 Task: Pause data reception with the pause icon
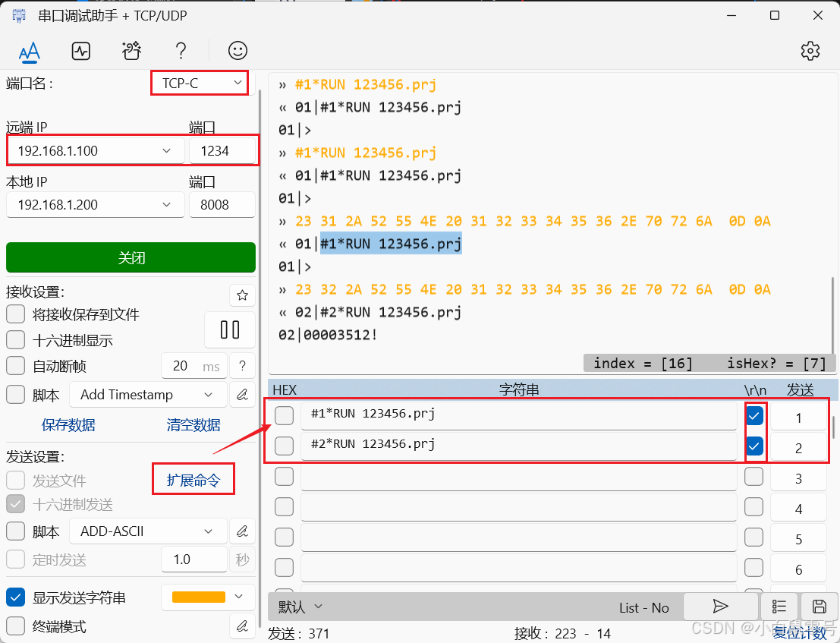[x=229, y=329]
